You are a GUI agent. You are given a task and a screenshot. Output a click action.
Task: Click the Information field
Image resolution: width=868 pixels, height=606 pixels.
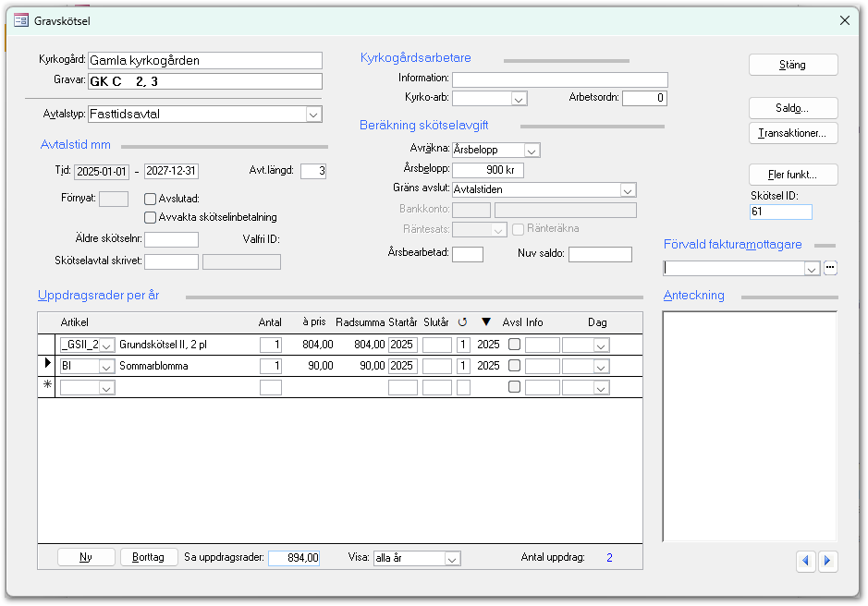[559, 79]
